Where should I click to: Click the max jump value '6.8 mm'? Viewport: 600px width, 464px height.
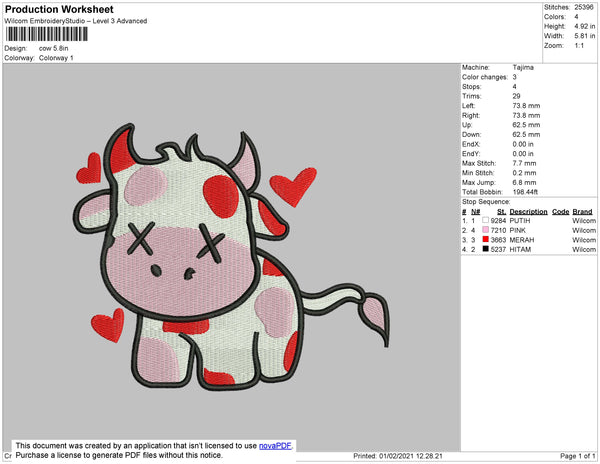(524, 182)
